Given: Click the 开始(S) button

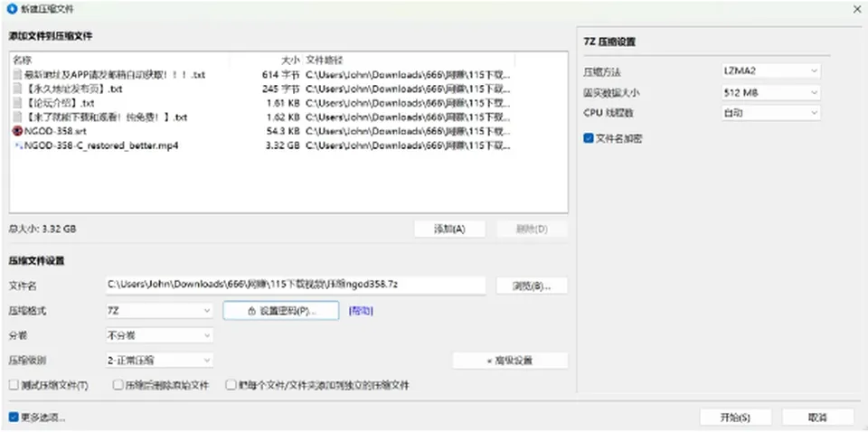Looking at the screenshot, I should (735, 417).
